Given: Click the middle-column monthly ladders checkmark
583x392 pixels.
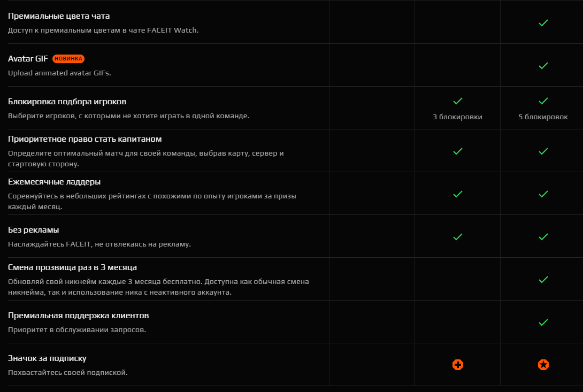Looking at the screenshot, I should [x=458, y=194].
